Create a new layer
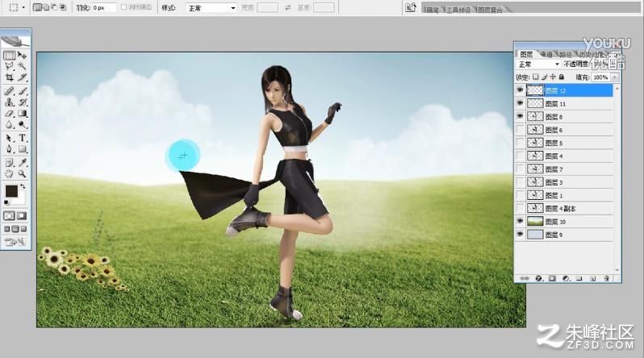The height and width of the screenshot is (358, 644). coord(592,278)
